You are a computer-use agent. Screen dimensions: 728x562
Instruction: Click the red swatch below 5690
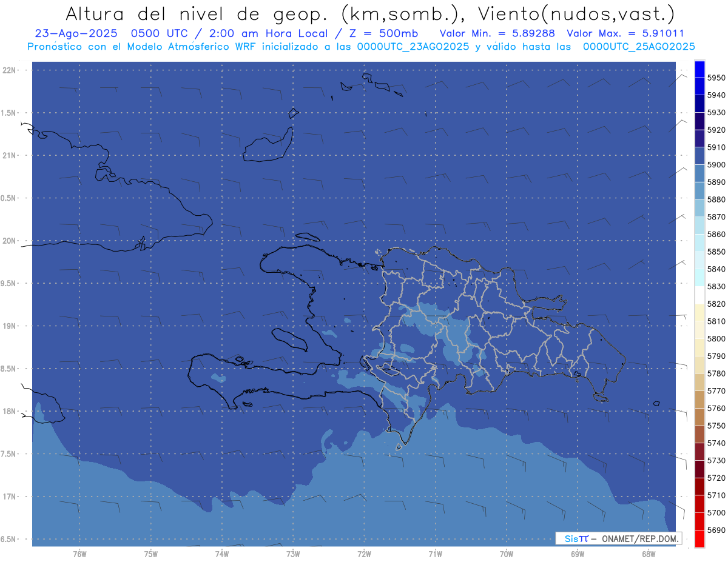pyautogui.click(x=699, y=538)
